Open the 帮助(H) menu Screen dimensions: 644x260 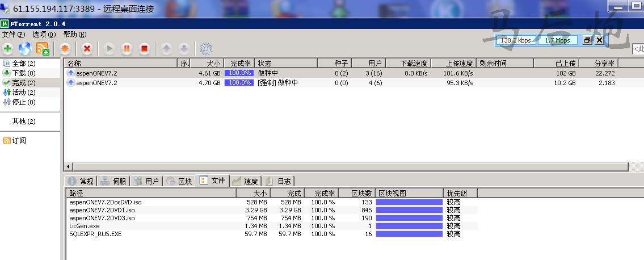(x=75, y=35)
